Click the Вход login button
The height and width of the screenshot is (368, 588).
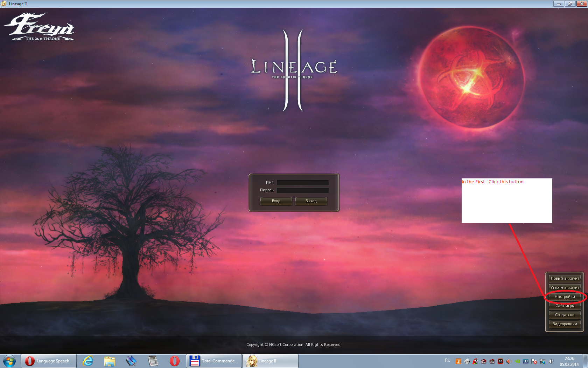[x=276, y=201]
